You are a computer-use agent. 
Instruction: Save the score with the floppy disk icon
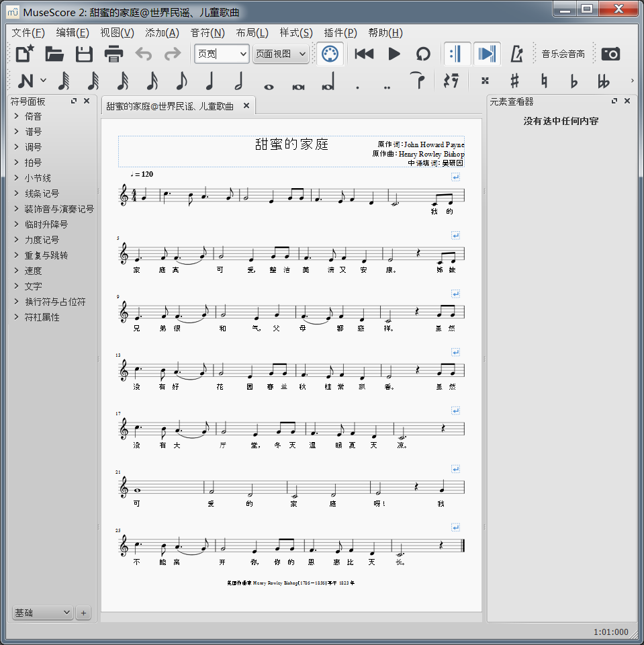coord(84,54)
